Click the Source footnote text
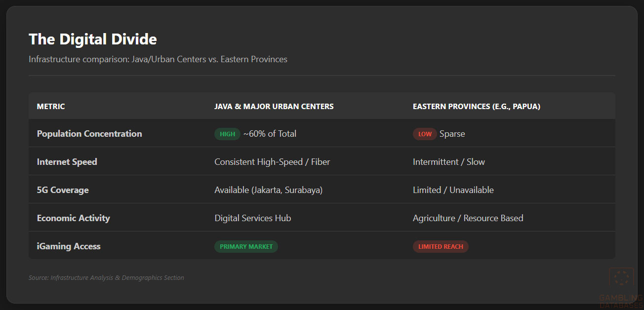Viewport: 644px width, 310px height. [x=106, y=278]
